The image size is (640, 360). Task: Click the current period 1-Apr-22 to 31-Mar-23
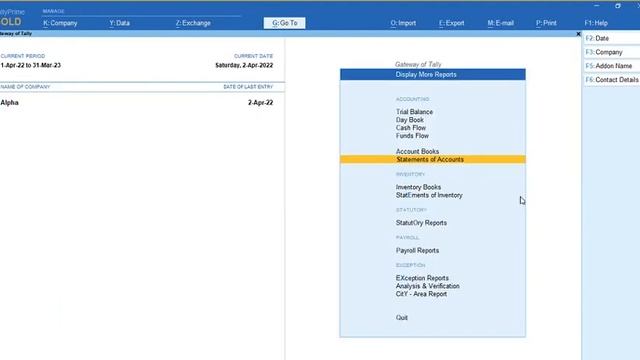point(31,65)
